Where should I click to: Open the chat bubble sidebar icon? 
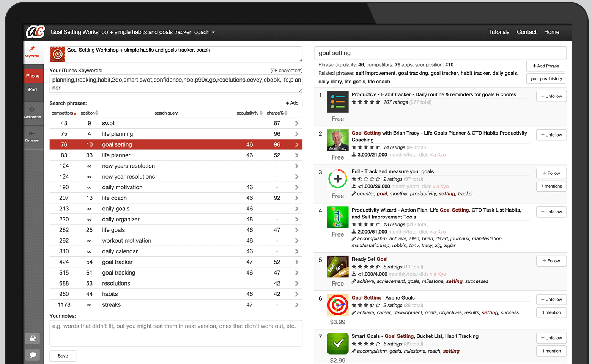coord(33,355)
